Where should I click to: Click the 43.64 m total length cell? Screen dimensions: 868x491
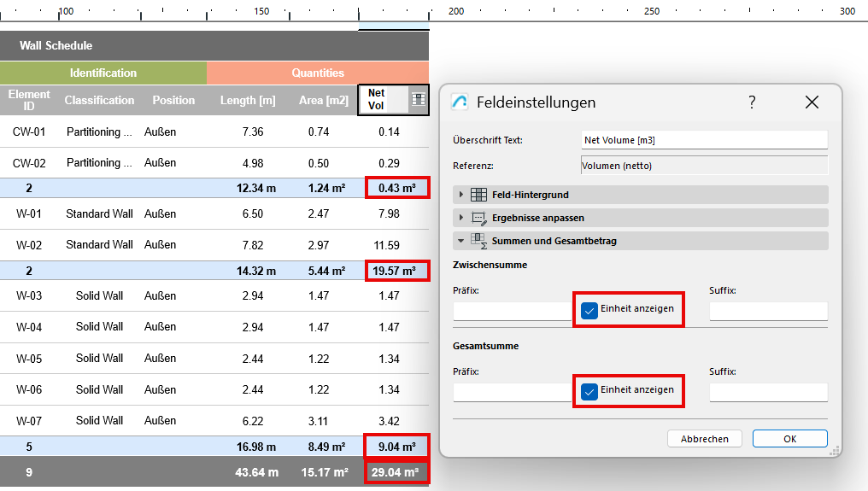pyautogui.click(x=257, y=472)
